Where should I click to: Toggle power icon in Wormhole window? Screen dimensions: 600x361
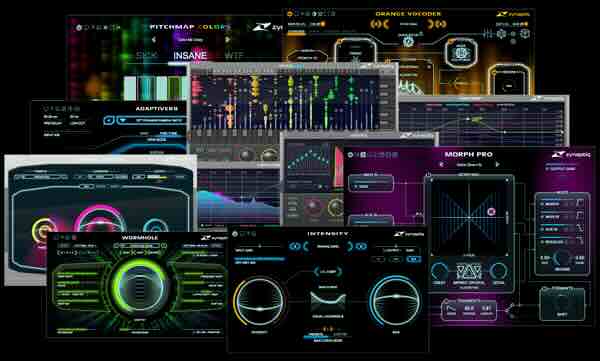coord(56,238)
